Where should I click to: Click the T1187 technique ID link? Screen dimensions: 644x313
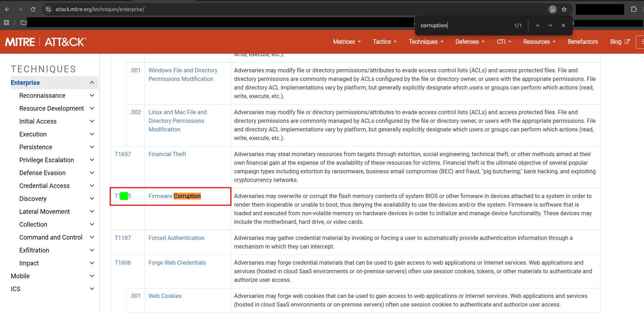[123, 238]
